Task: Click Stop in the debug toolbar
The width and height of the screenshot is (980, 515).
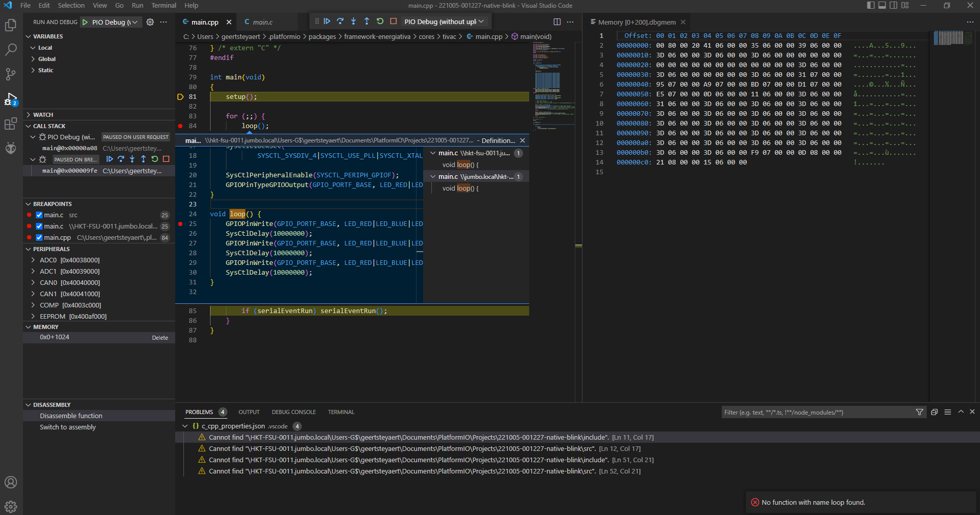Action: point(393,22)
